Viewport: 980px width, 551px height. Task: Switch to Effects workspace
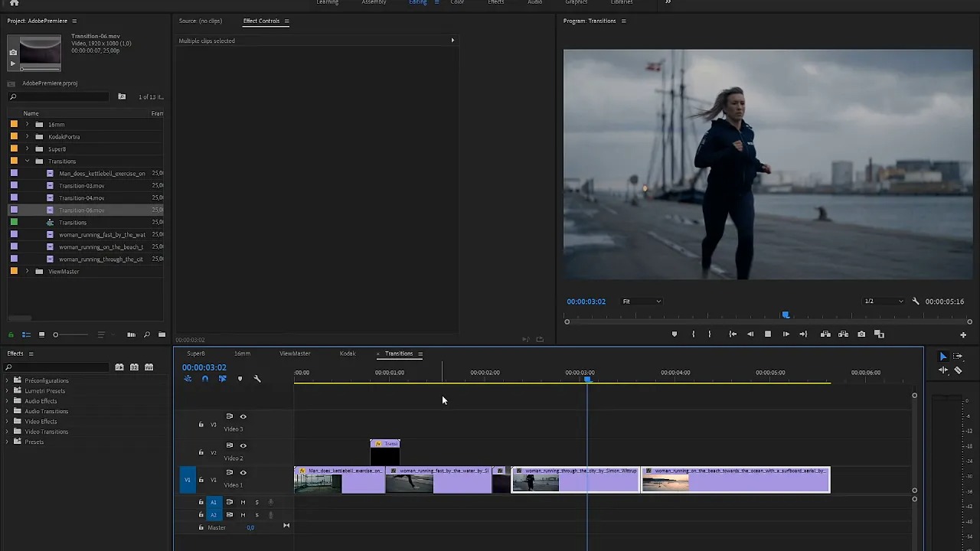point(496,2)
